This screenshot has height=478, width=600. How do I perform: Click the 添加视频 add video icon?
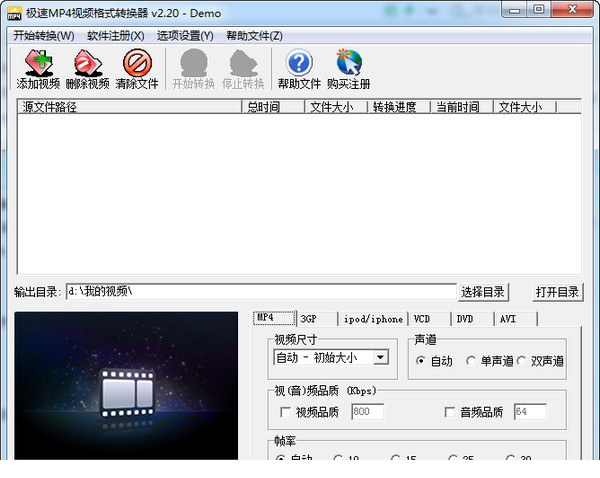pyautogui.click(x=38, y=69)
